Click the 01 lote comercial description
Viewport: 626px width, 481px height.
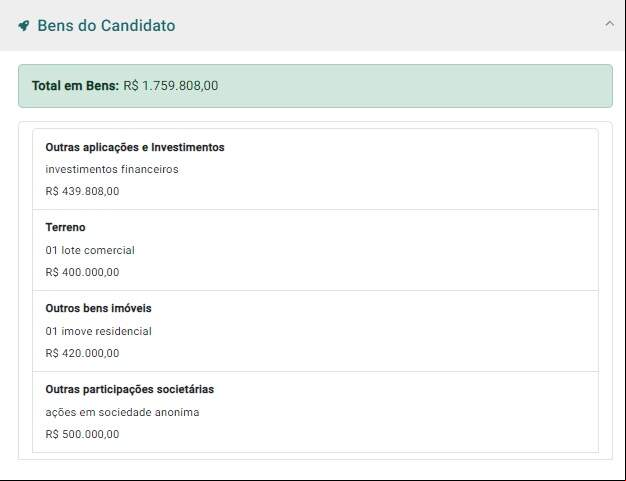(90, 250)
